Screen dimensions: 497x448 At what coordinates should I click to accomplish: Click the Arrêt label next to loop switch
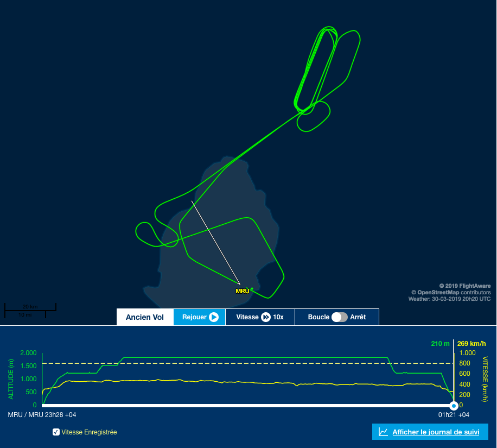click(358, 317)
